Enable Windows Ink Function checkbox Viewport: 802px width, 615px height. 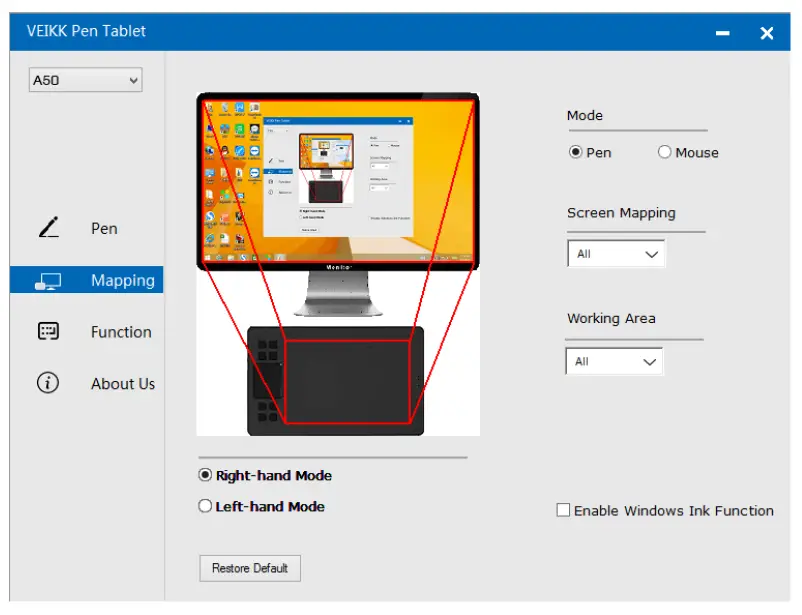(x=563, y=511)
